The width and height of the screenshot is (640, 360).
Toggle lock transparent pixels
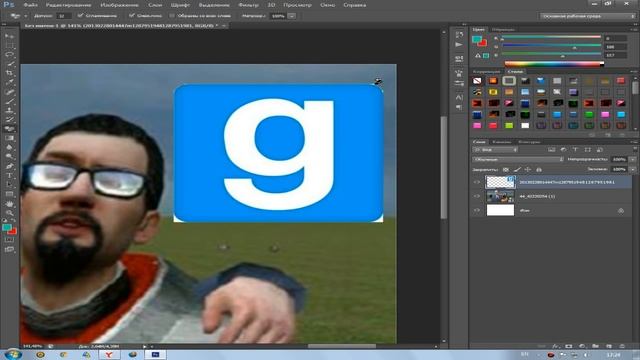[506, 169]
